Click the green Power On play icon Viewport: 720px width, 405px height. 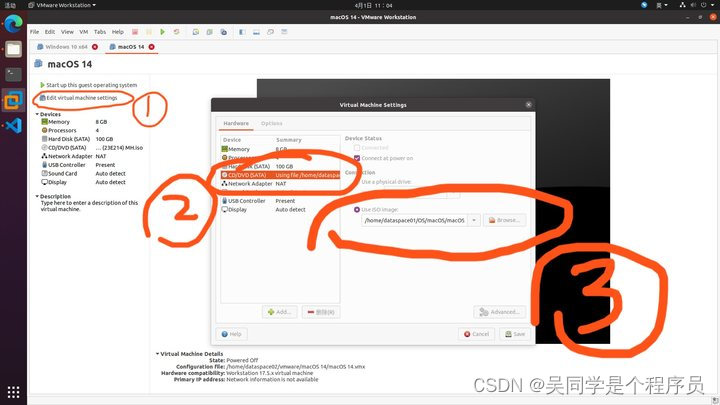(162, 32)
